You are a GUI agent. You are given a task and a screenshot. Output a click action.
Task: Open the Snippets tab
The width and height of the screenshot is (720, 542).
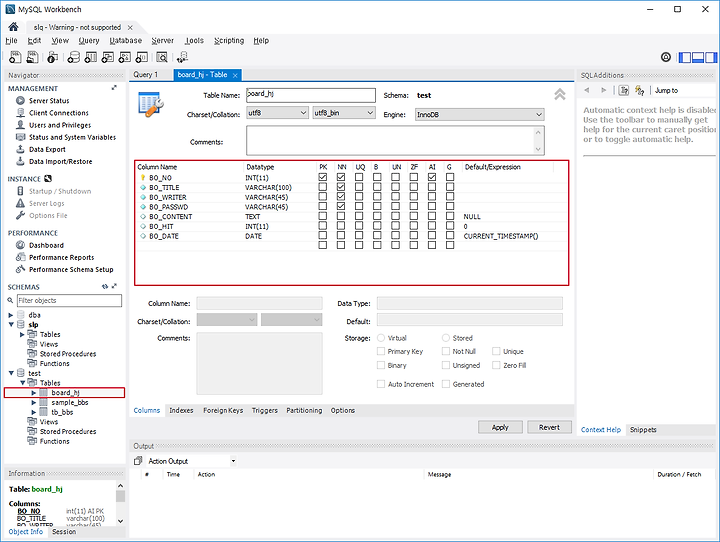(643, 429)
